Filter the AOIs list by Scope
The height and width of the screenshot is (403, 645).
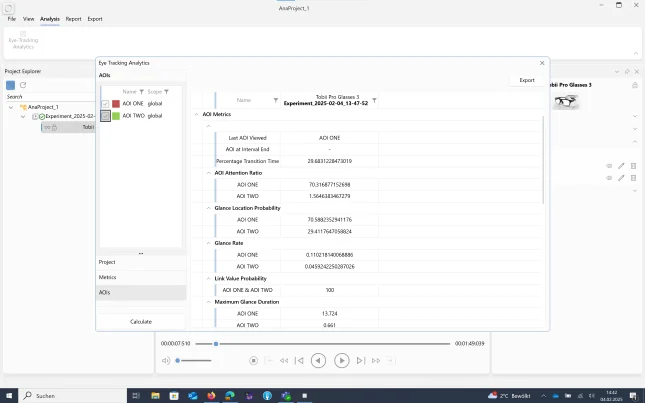pos(167,92)
